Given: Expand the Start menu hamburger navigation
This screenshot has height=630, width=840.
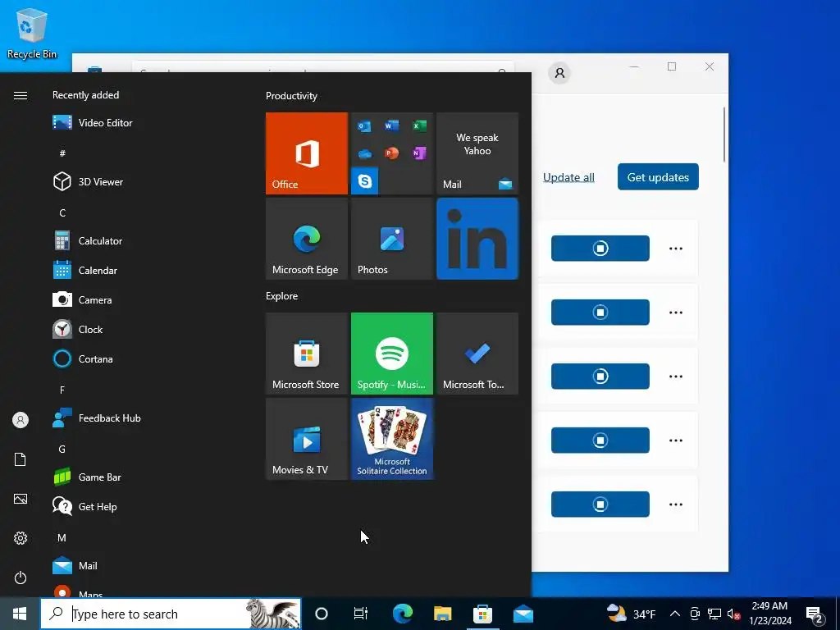Looking at the screenshot, I should (x=21, y=95).
